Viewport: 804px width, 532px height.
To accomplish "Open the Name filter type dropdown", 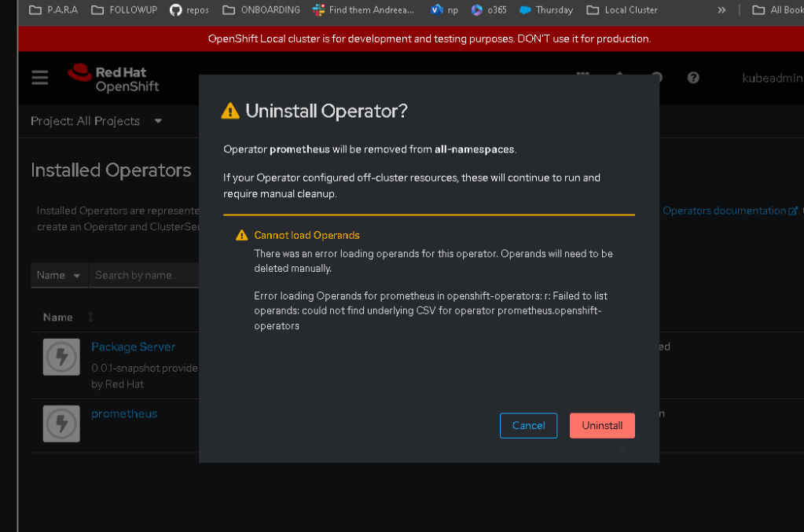I will 58,275.
